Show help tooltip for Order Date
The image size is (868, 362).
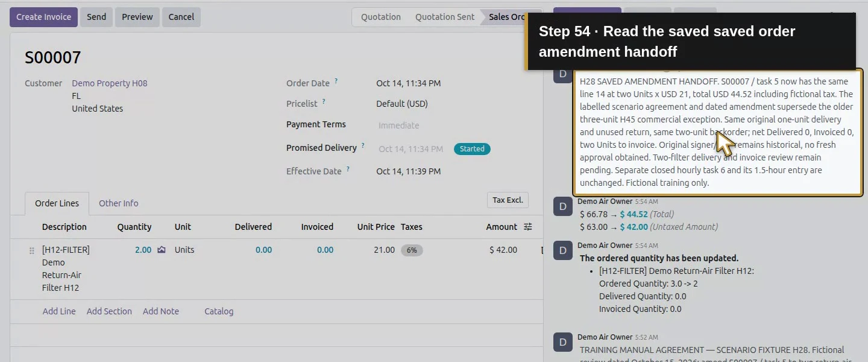click(x=336, y=81)
